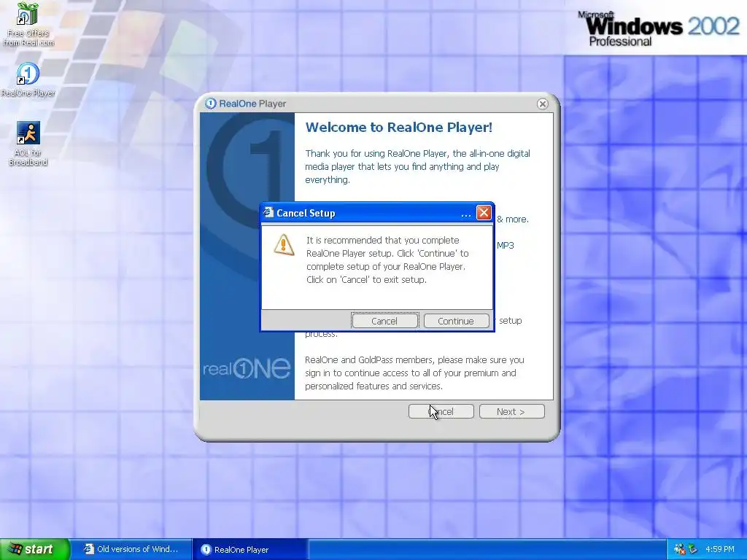Close the RealOne Player window

tap(542, 104)
